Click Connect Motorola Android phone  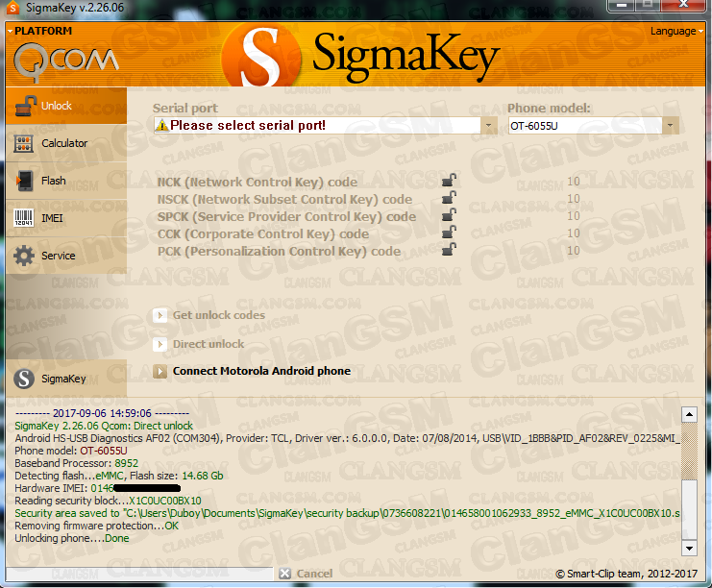(252, 372)
